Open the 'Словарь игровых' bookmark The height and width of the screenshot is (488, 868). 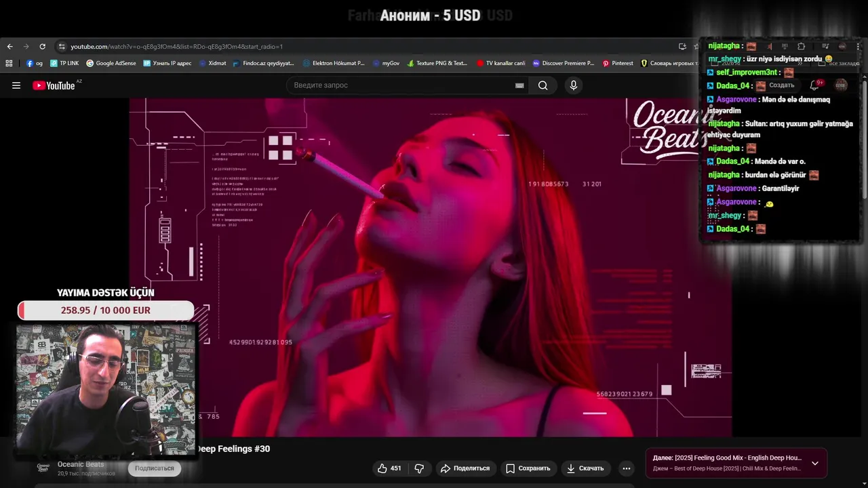669,63
